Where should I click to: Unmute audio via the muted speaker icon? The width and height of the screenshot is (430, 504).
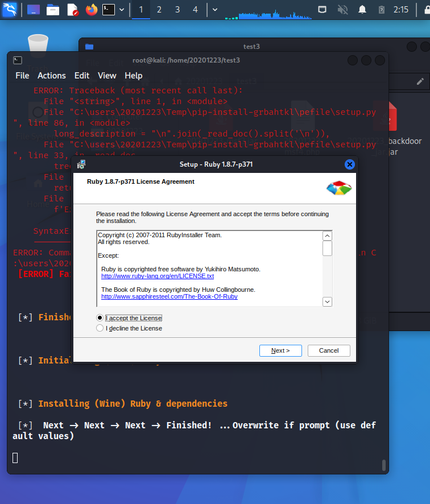click(342, 10)
